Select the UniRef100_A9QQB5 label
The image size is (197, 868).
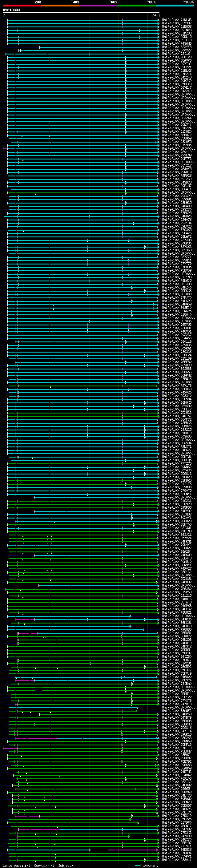(x=177, y=629)
